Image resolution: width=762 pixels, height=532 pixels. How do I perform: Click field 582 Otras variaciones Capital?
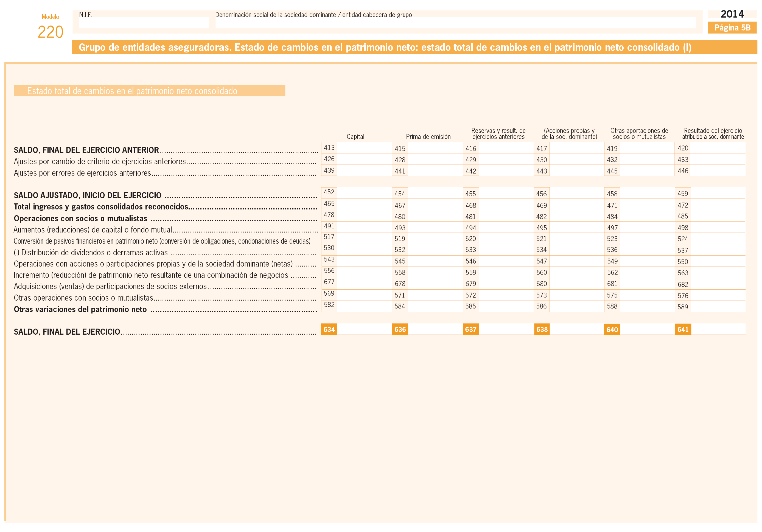(x=365, y=306)
